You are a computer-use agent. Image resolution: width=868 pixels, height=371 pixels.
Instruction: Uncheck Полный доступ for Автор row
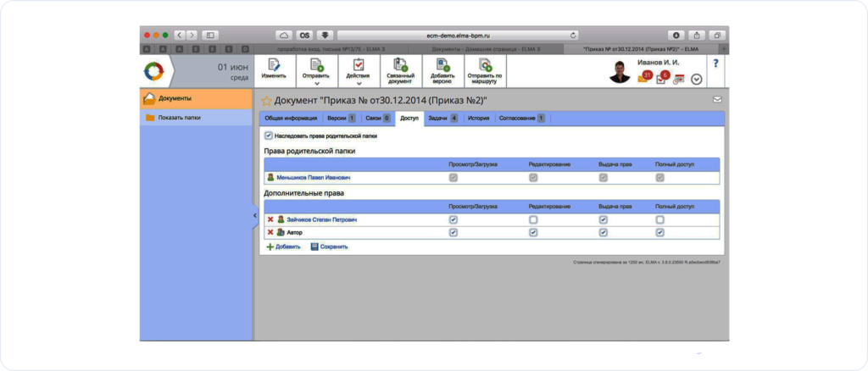[x=659, y=232]
